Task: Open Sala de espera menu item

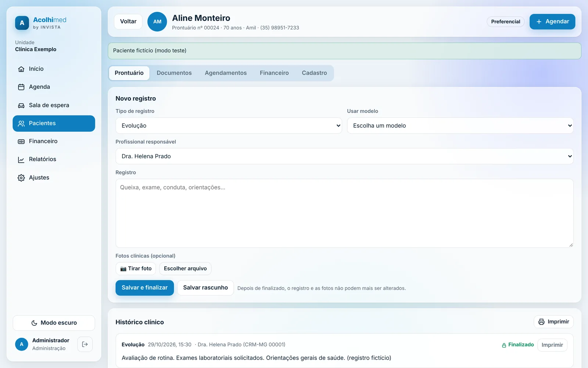Action: click(54, 105)
